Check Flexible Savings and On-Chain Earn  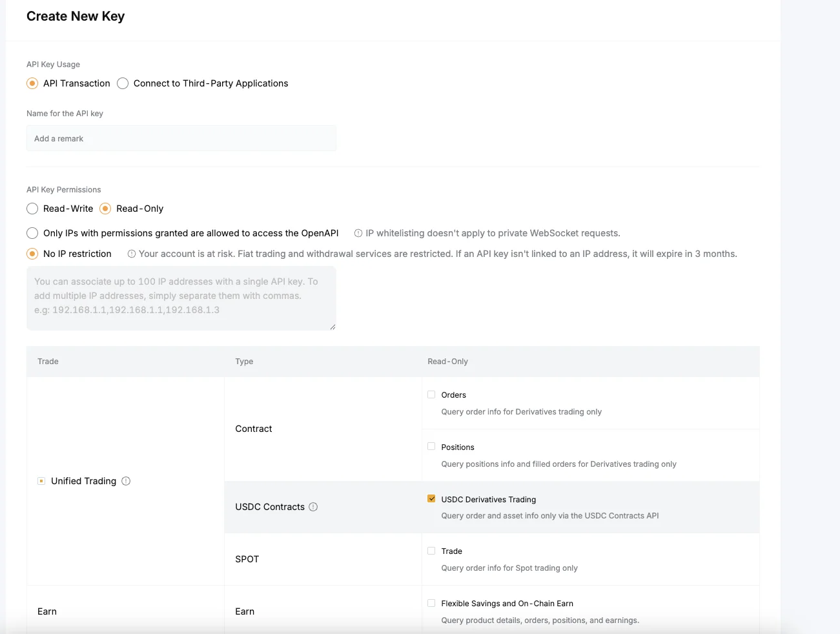pos(431,603)
